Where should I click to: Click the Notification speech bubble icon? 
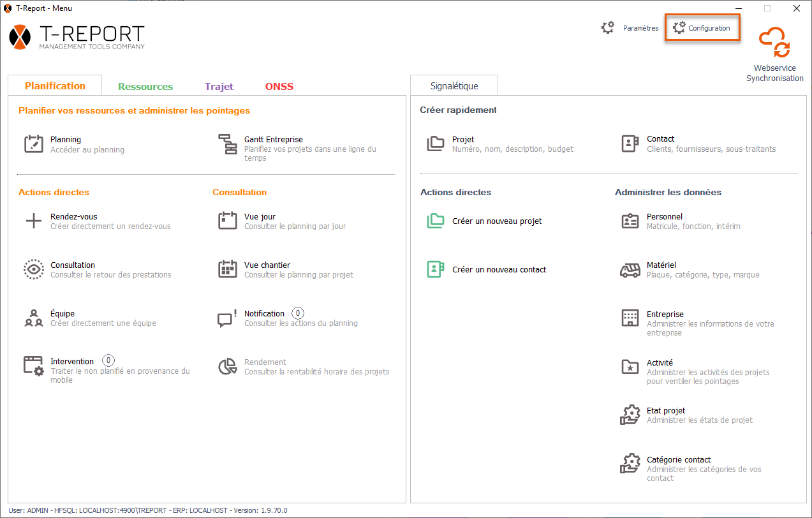click(x=228, y=318)
